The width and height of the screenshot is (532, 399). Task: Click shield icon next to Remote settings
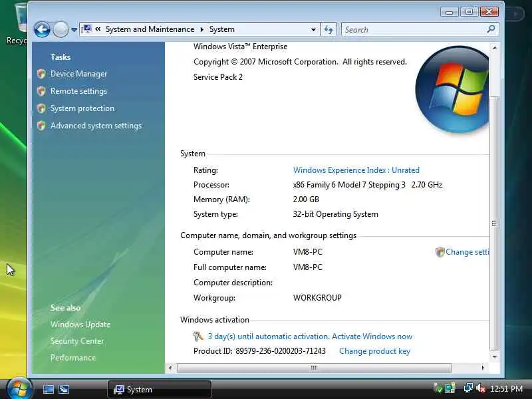tap(41, 91)
